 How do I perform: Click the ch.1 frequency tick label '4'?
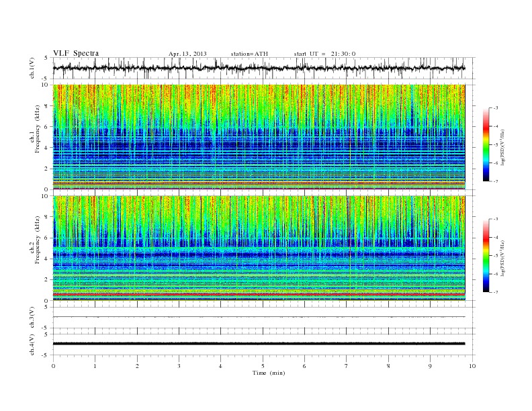coord(46,148)
